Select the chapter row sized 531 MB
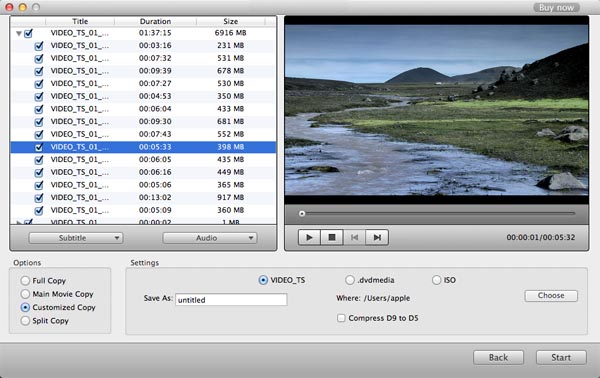This screenshot has height=378, width=600. [x=143, y=59]
